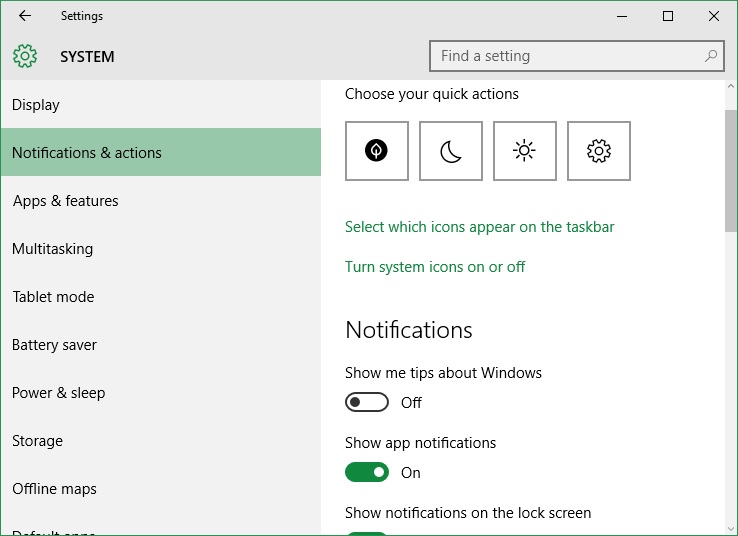Click the Find a setting search box

[577, 56]
